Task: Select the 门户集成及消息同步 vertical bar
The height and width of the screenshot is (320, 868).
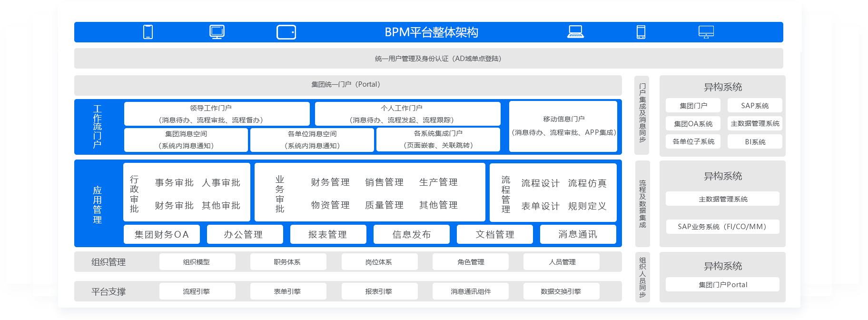Action: pos(642,114)
